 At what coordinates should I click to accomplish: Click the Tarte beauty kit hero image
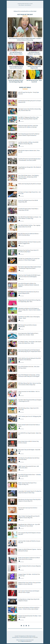(x=25, y=27)
